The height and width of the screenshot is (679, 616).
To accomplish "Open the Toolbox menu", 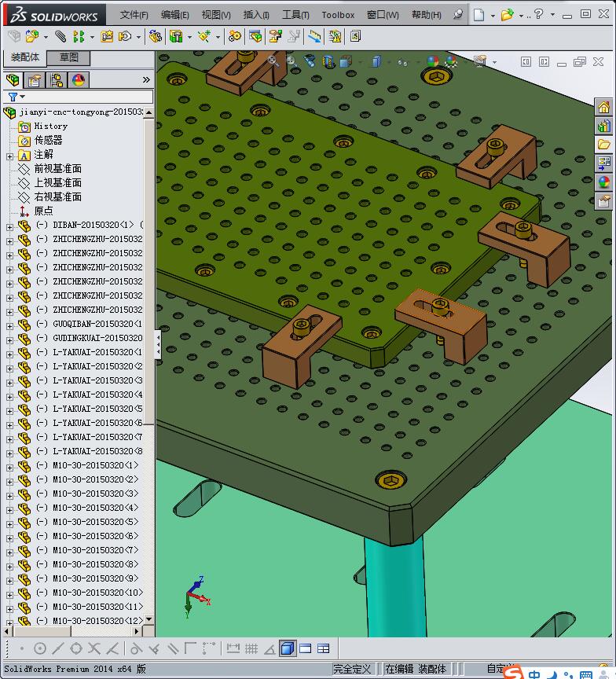I will pos(338,15).
